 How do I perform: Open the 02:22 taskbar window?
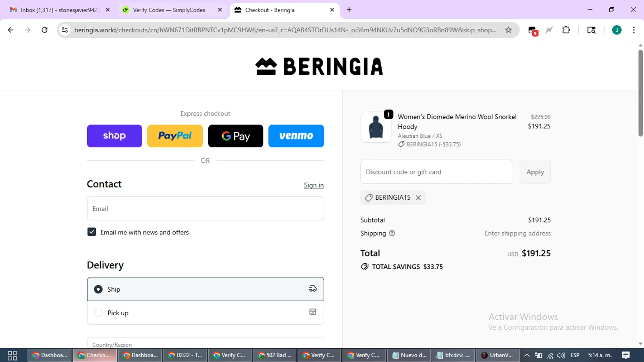point(185,355)
